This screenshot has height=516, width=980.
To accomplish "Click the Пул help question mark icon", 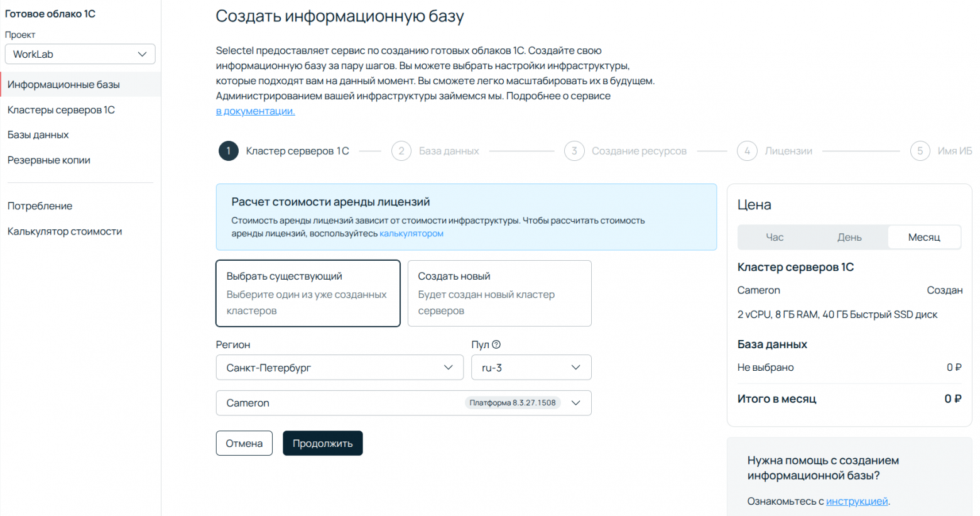I will 496,344.
